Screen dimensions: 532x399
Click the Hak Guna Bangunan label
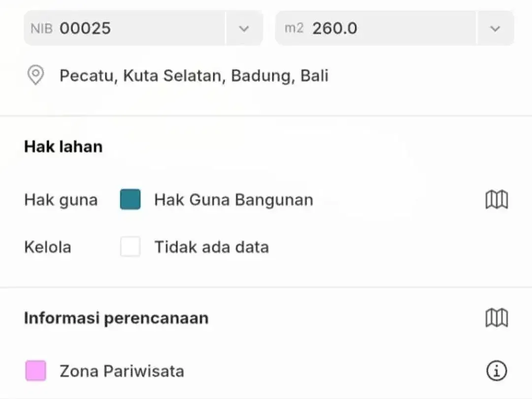(x=234, y=200)
